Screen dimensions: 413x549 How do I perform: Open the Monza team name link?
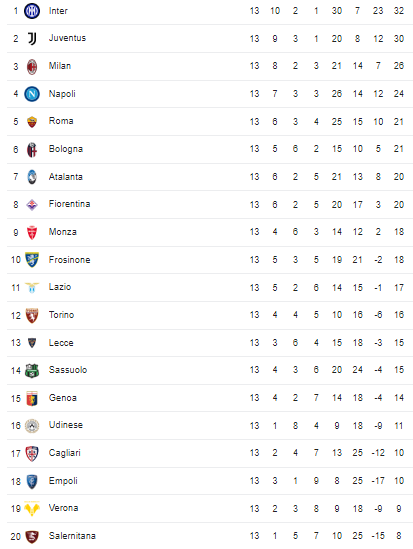[x=63, y=232]
